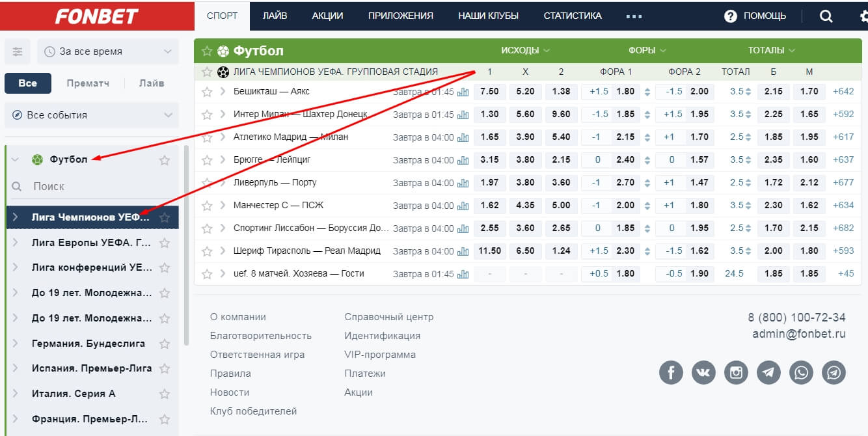Click admin@fonbet.ru email address
868x436 pixels.
[799, 334]
